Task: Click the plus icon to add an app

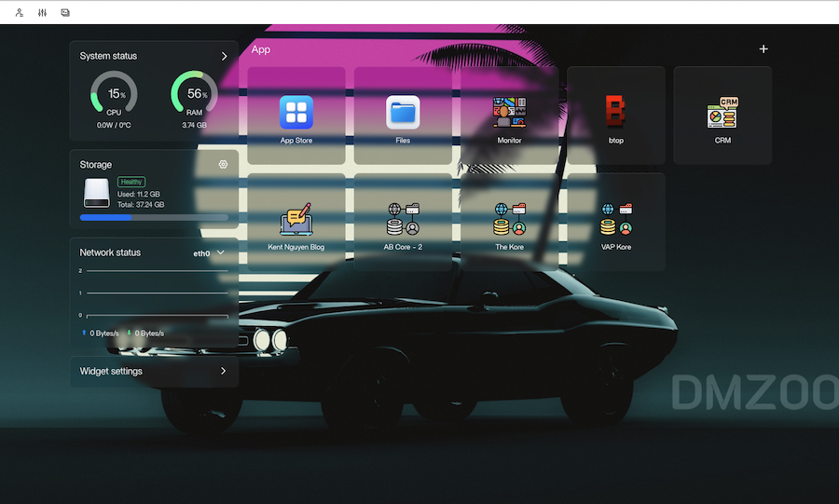Action: (763, 49)
